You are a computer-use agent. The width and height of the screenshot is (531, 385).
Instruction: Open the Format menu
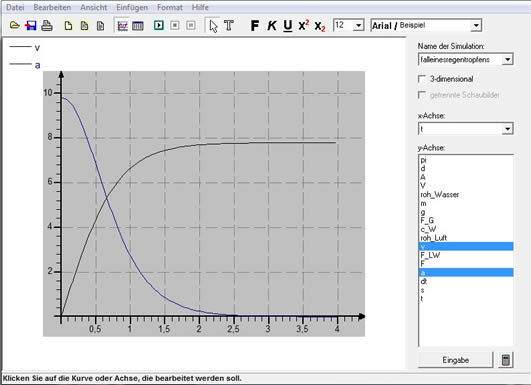tap(170, 7)
